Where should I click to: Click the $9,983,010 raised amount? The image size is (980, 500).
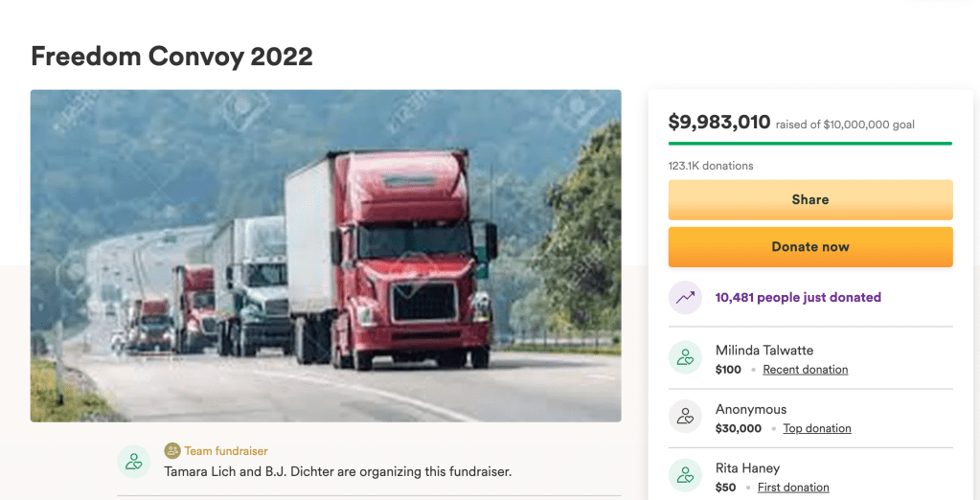click(x=719, y=122)
